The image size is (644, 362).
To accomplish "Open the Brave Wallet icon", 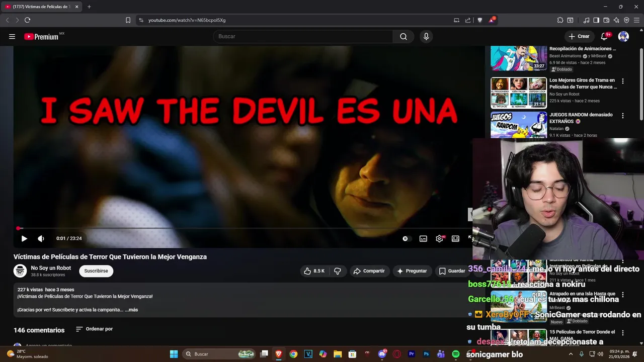I will click(x=606, y=20).
